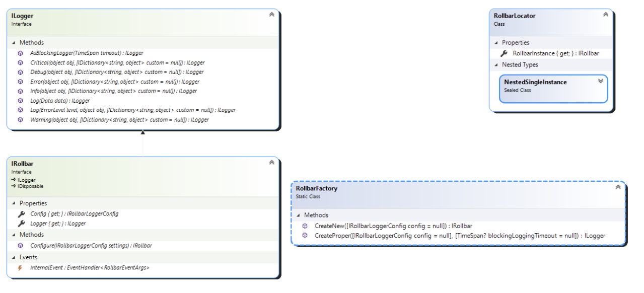Screen dimensions: 644x293
Task: Select the Error(object obj...) method text
Action: click(x=115, y=82)
